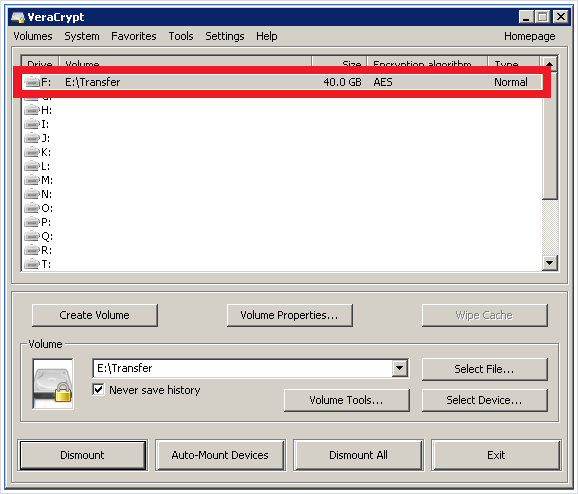The width and height of the screenshot is (578, 494).
Task: Click the Size column header
Action: tap(339, 63)
